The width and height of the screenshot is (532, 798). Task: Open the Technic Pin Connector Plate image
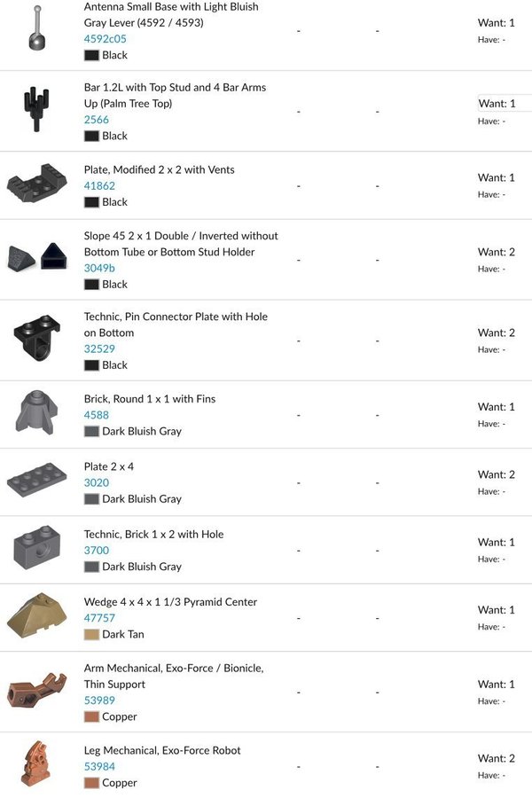tap(36, 340)
